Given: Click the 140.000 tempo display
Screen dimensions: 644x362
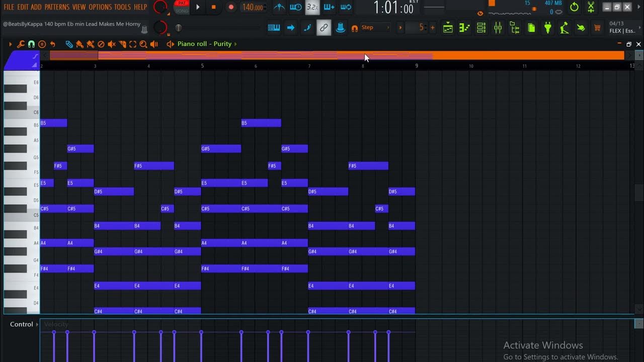Looking at the screenshot, I should 253,7.
